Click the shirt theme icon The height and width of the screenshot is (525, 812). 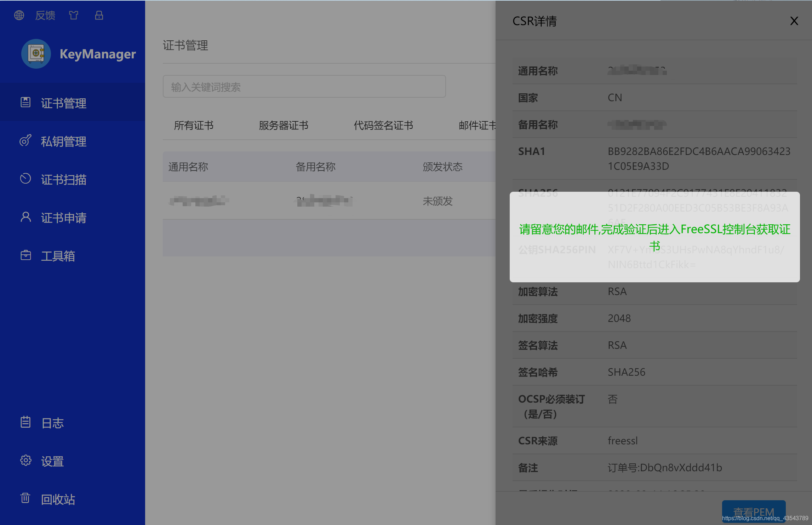[74, 15]
